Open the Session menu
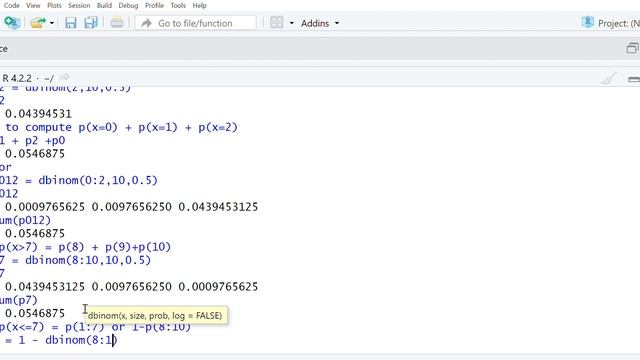The width and height of the screenshot is (640, 360). click(79, 5)
